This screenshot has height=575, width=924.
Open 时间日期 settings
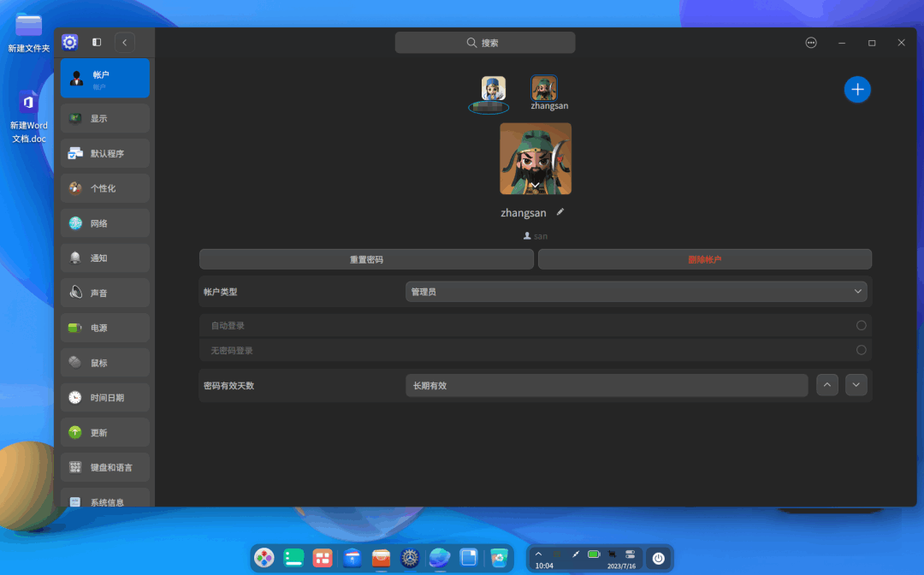coord(105,398)
